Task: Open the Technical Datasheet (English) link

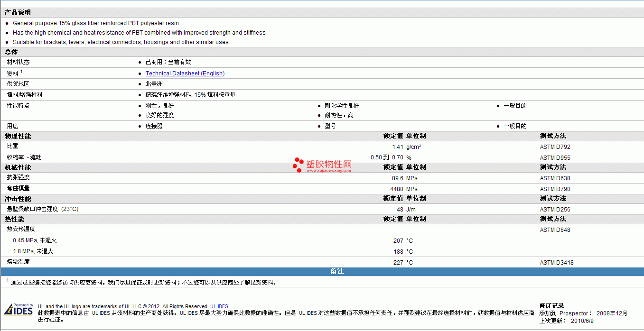Action: (185, 74)
